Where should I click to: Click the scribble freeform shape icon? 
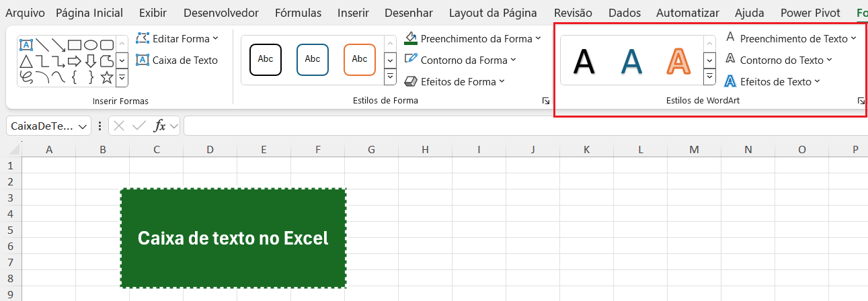26,77
